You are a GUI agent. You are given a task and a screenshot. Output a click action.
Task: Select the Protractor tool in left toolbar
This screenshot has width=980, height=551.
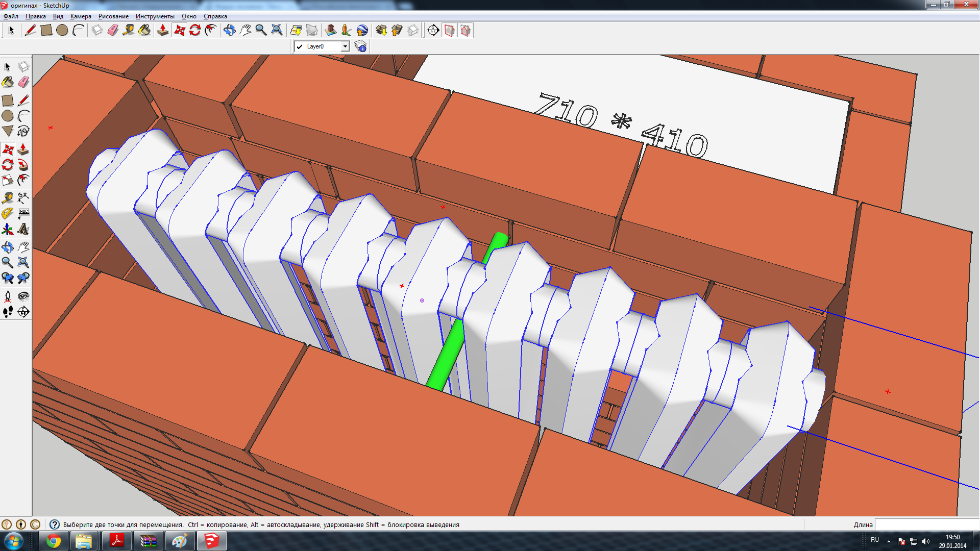[8, 214]
